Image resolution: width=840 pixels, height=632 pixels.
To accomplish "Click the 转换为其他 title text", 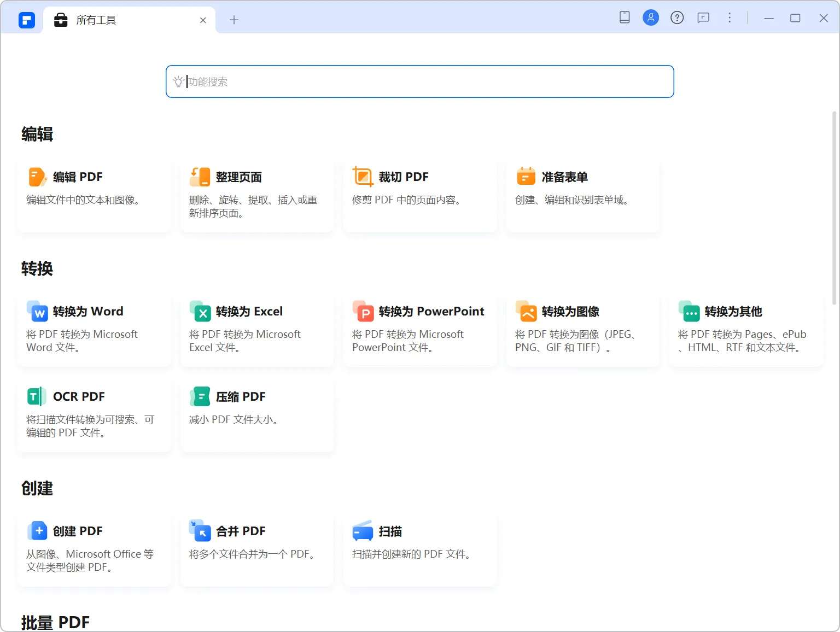I will (x=733, y=312).
